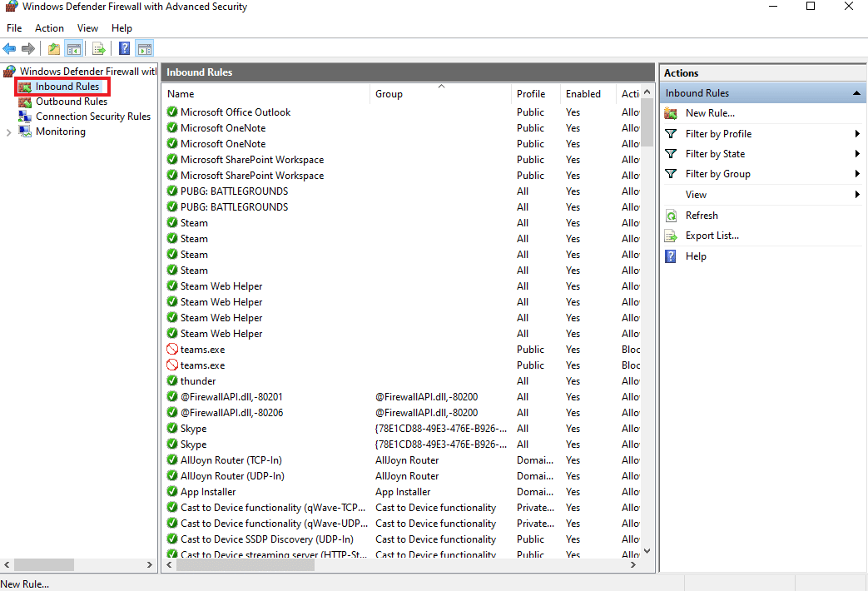Click green check icon of App Installer rule
The image size is (868, 591).
(172, 492)
